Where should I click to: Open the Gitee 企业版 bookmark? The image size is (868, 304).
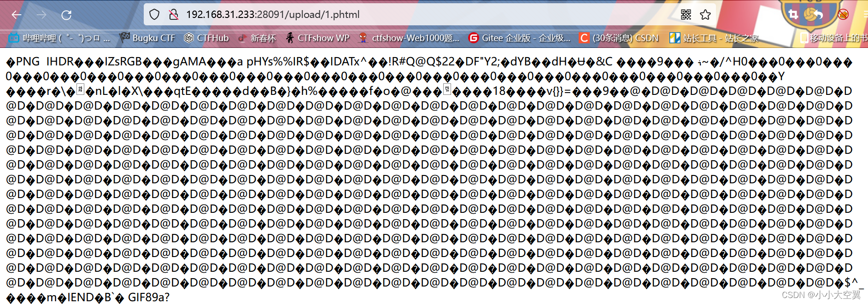519,38
